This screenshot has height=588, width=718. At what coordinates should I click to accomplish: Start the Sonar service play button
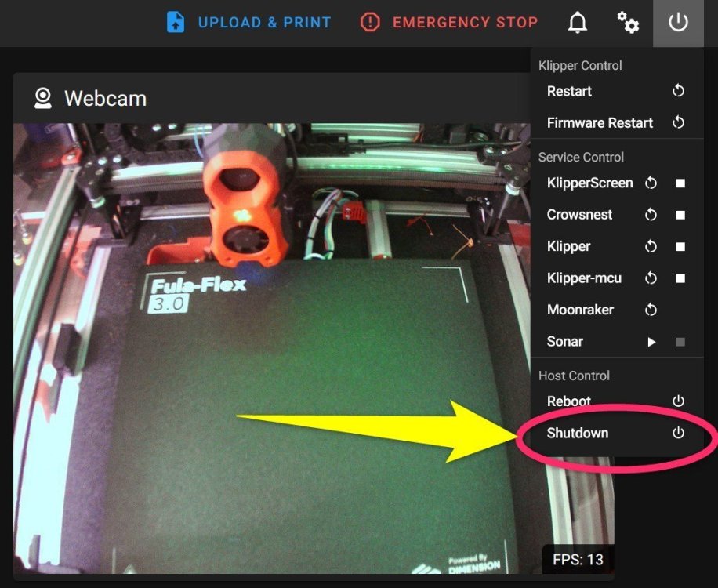point(651,342)
